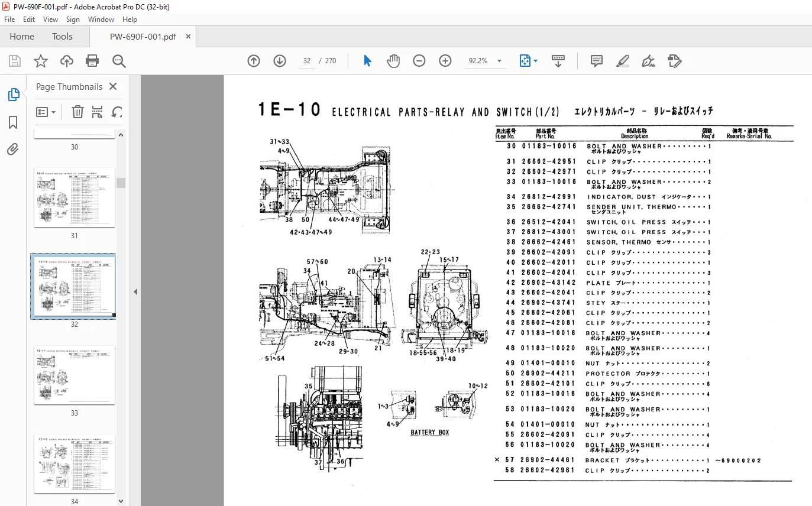812x506 pixels.
Task: Open the Edit menu
Action: (29, 20)
